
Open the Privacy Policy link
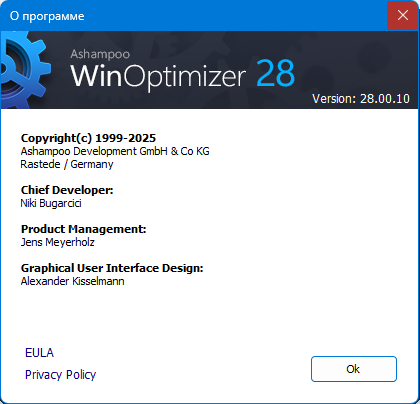click(60, 375)
